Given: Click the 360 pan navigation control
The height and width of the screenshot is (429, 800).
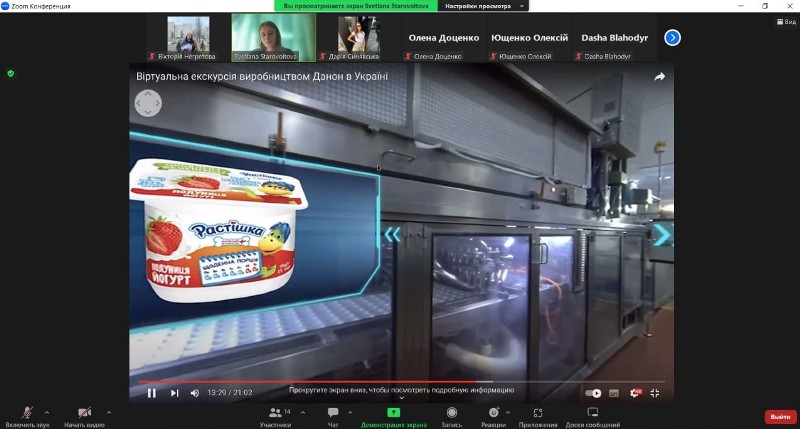Looking at the screenshot, I should coord(148,104).
